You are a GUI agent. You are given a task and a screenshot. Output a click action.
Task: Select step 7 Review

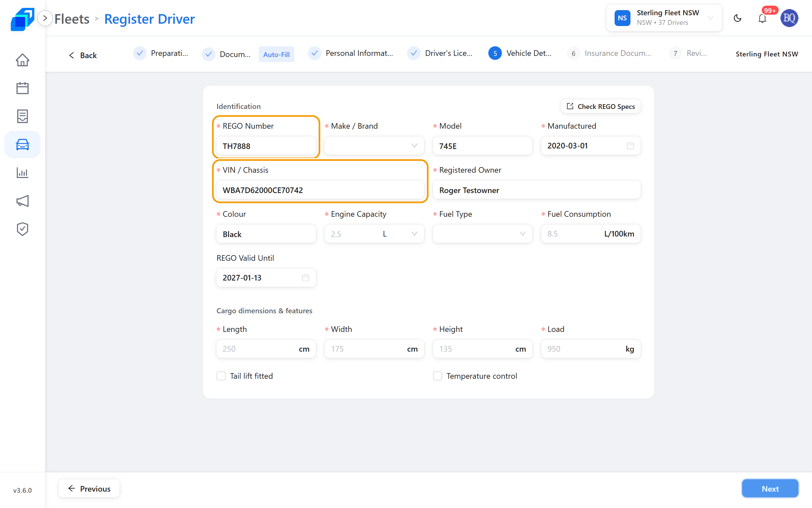[688, 53]
